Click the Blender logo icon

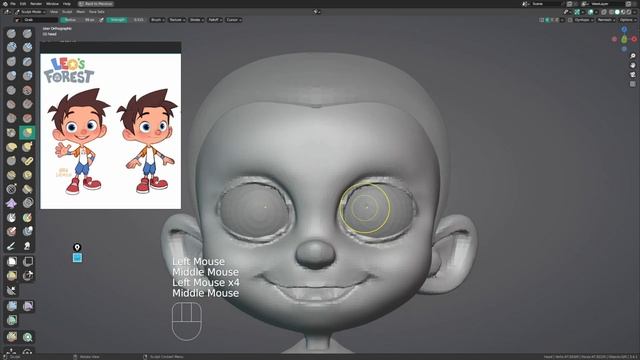(5, 4)
